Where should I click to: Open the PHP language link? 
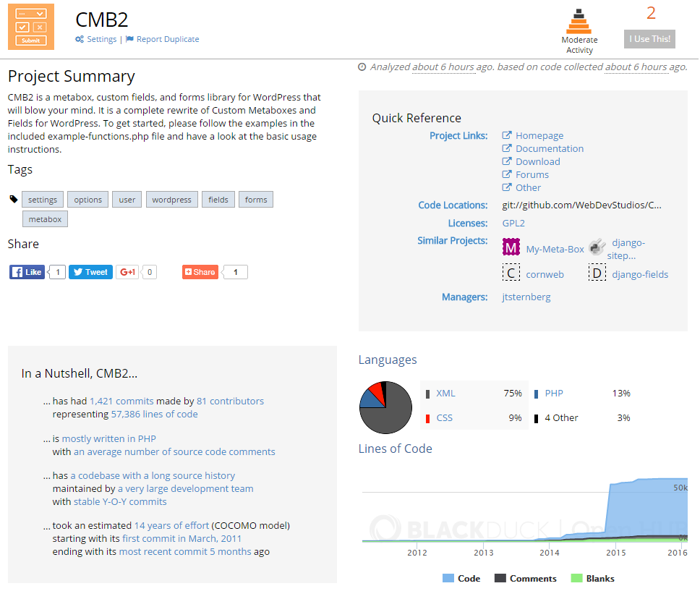click(554, 393)
